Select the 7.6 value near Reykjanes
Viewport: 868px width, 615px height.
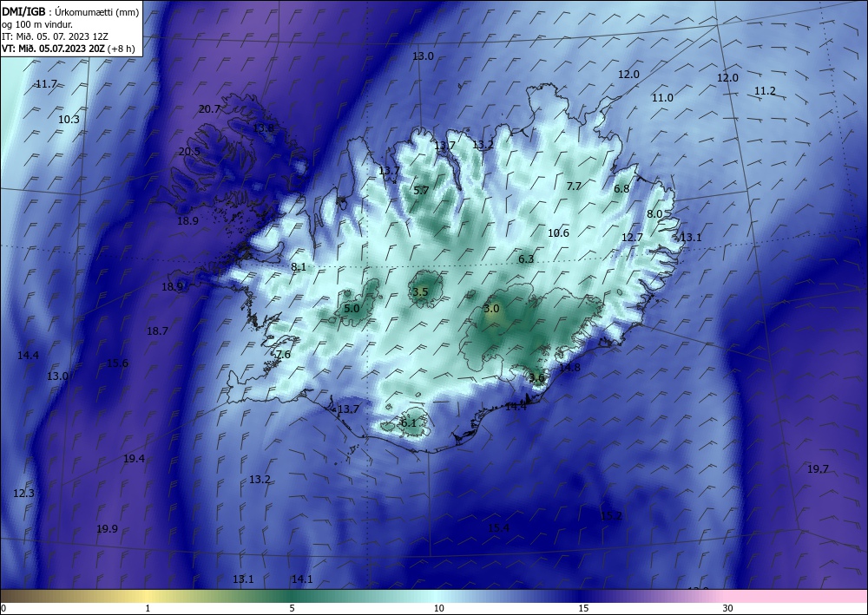[283, 355]
